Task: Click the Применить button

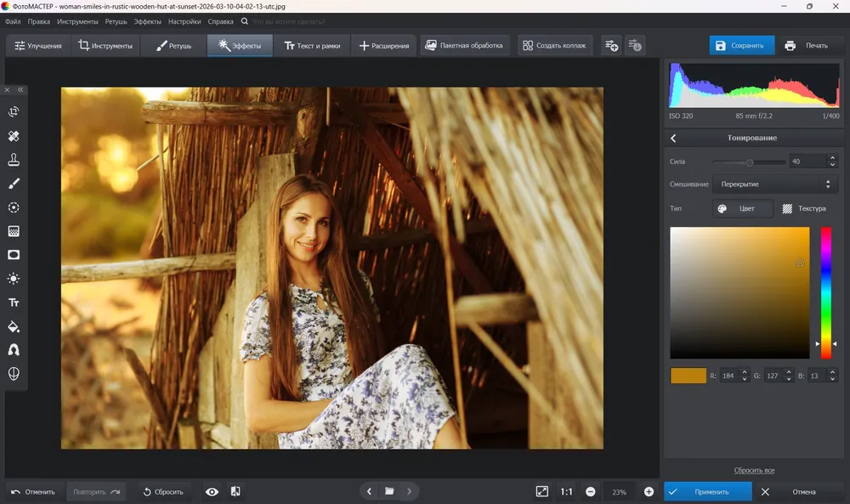Action: (708, 492)
